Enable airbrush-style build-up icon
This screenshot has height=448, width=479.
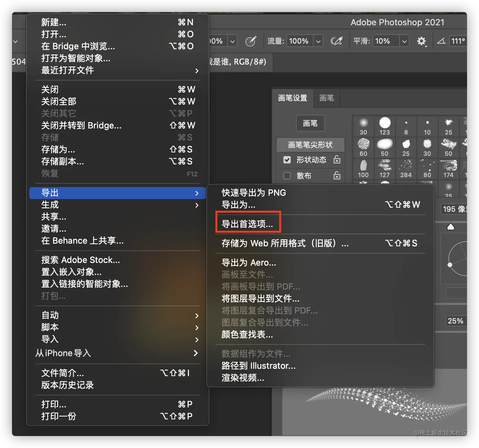(x=251, y=41)
